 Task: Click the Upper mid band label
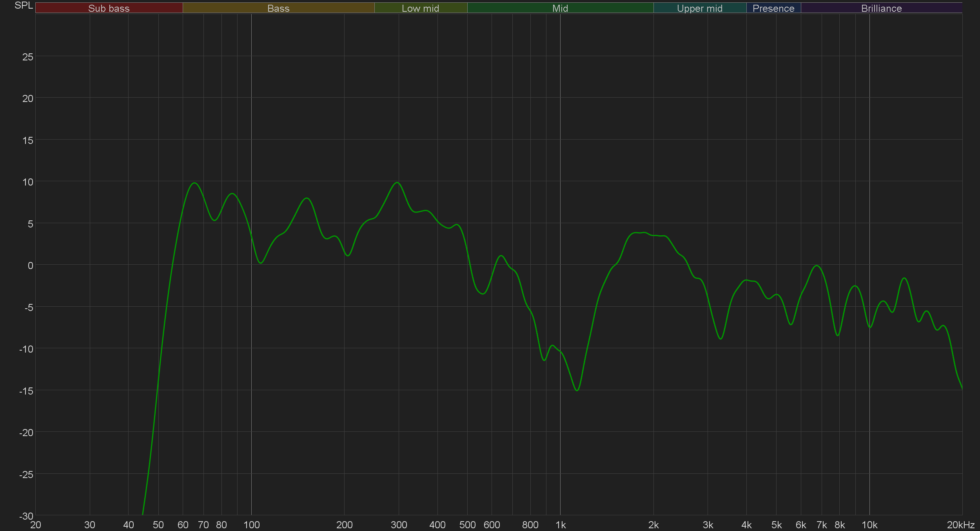click(699, 8)
